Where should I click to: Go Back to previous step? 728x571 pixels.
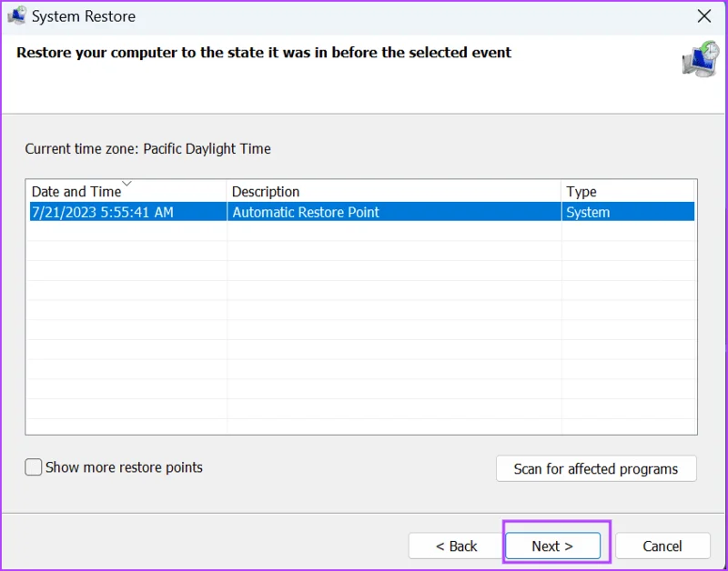tap(456, 546)
